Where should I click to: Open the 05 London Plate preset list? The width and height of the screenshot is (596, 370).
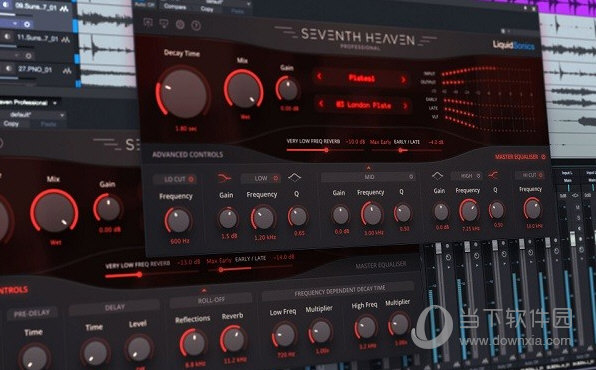point(363,105)
